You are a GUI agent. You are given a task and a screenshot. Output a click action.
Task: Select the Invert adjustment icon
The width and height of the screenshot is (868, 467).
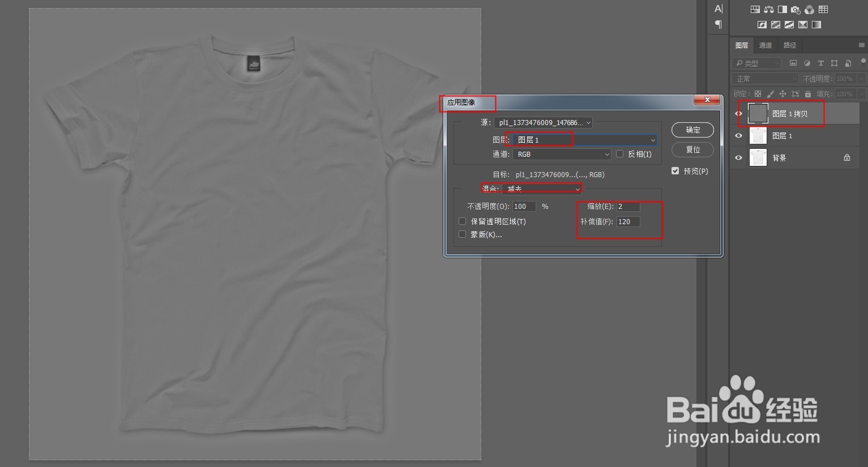click(762, 24)
